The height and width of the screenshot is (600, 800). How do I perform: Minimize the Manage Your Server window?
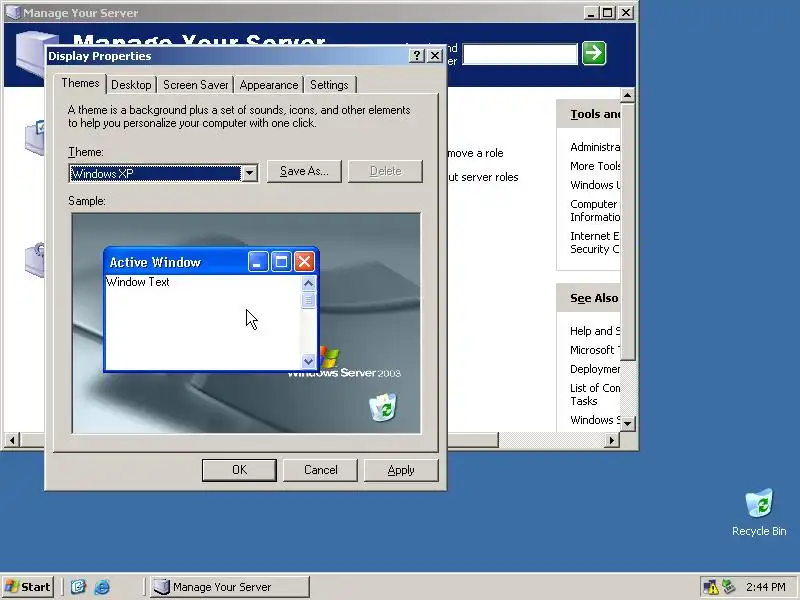tap(591, 13)
